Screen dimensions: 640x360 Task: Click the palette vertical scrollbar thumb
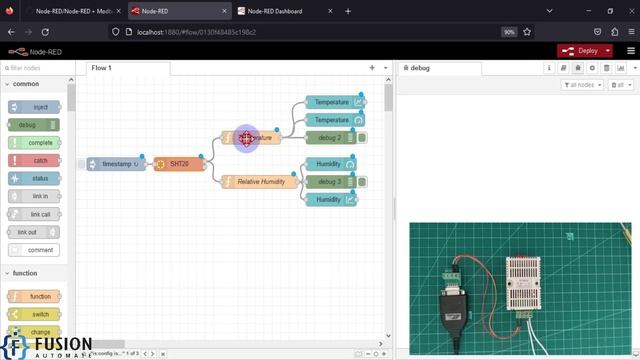coord(71,97)
